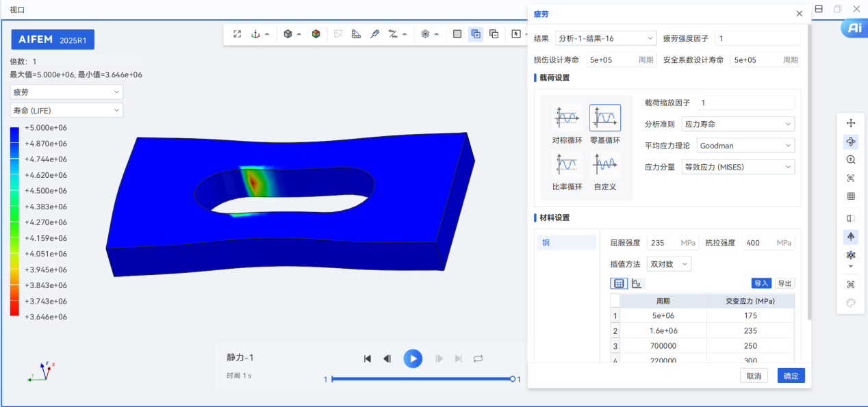The image size is (868, 407).
Task: Click the measure ruler tool icon
Action: click(356, 34)
